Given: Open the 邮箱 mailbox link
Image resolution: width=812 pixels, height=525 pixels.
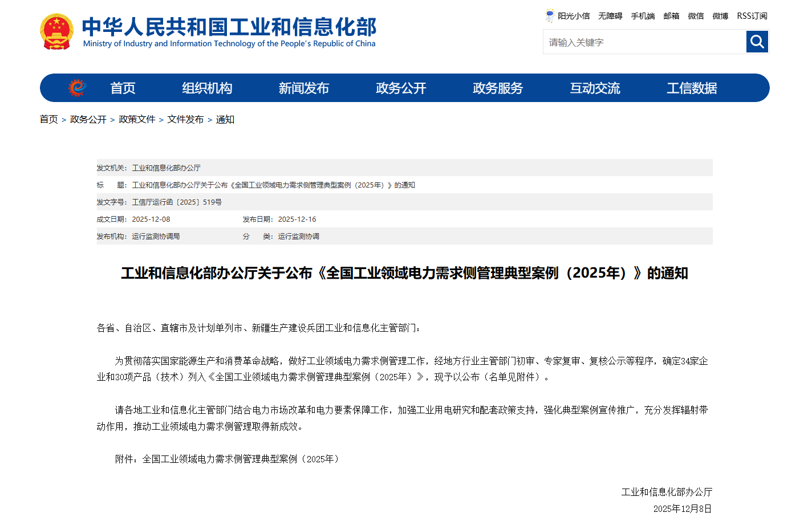Looking at the screenshot, I should tap(671, 16).
